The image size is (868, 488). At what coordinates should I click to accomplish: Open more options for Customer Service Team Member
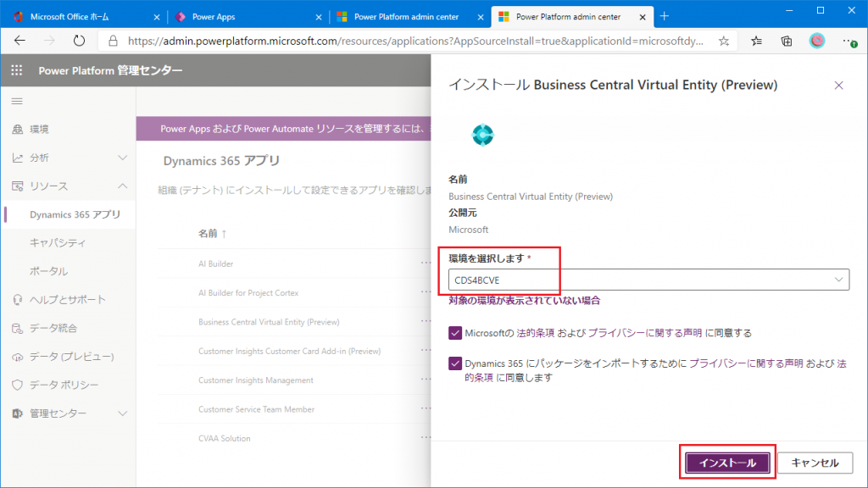pos(426,408)
